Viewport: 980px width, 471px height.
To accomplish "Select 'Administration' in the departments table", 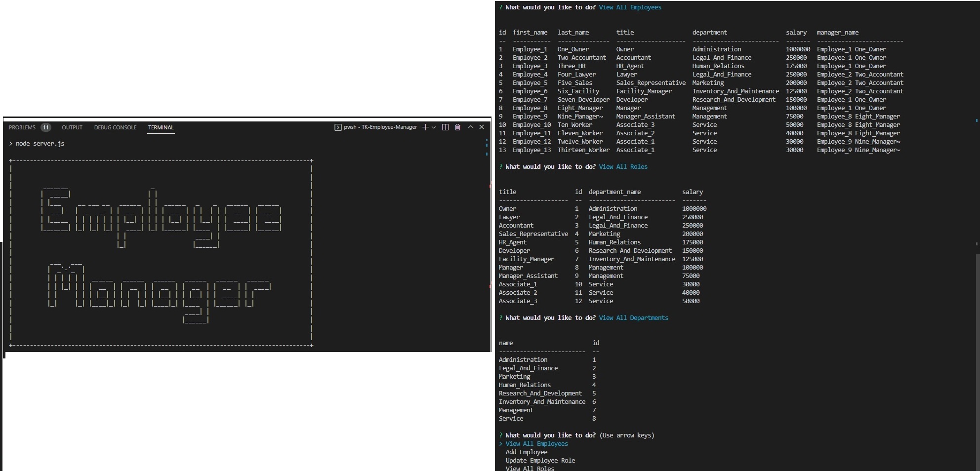I will pos(523,360).
